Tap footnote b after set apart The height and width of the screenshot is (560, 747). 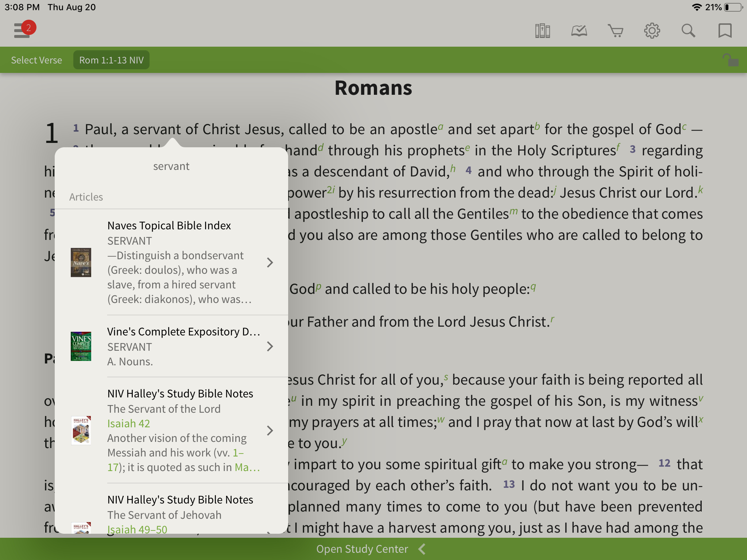pos(537,127)
